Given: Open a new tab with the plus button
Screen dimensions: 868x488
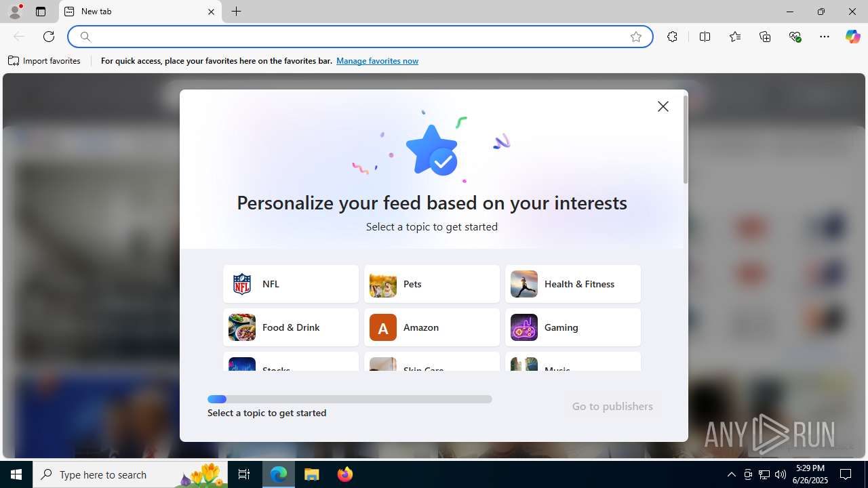Looking at the screenshot, I should [236, 12].
